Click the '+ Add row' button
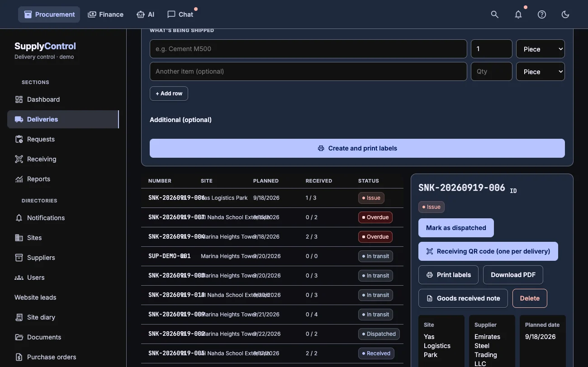Viewport: 588px width, 367px height. 169,94
